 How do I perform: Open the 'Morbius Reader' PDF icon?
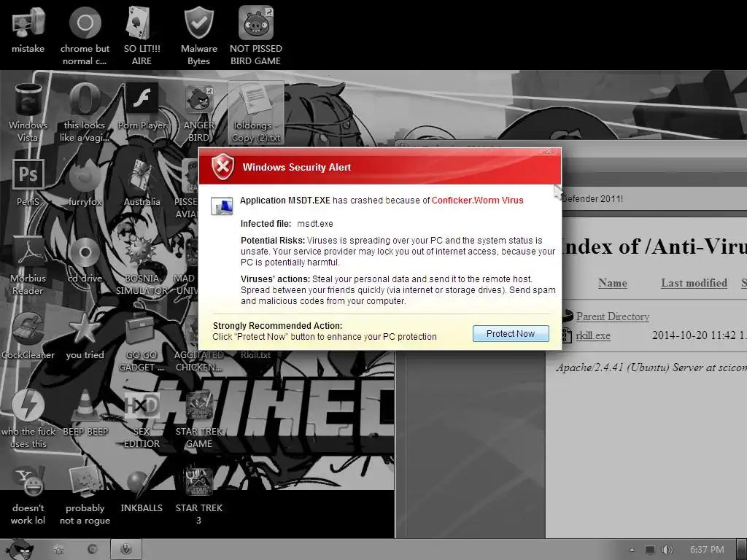(28, 252)
